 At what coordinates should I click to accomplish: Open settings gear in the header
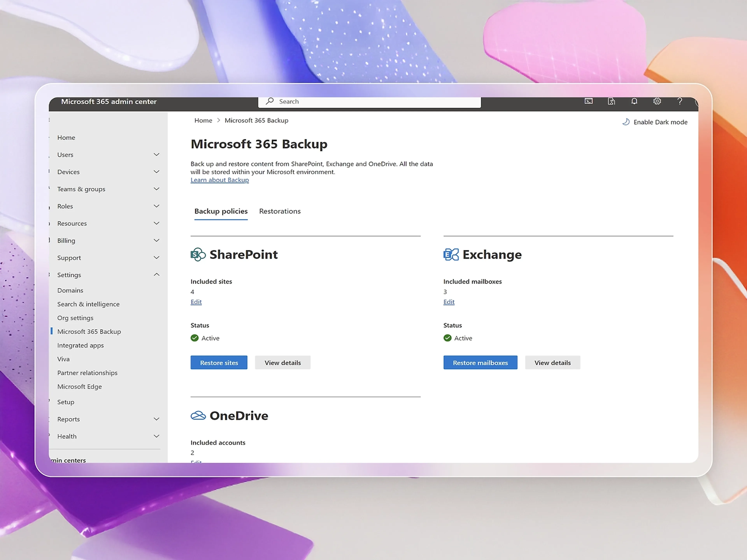[x=657, y=101]
